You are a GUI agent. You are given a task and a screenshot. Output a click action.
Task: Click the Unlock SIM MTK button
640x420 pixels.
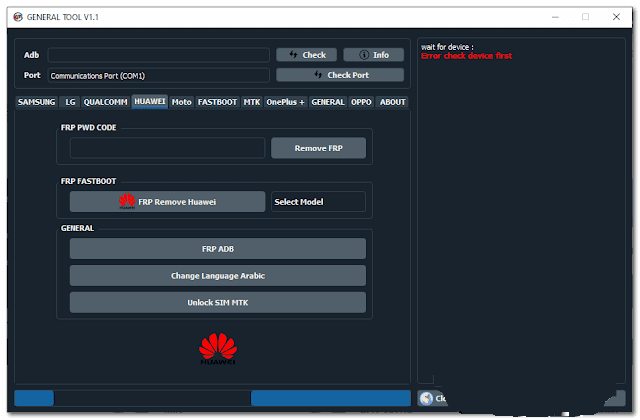coord(218,302)
